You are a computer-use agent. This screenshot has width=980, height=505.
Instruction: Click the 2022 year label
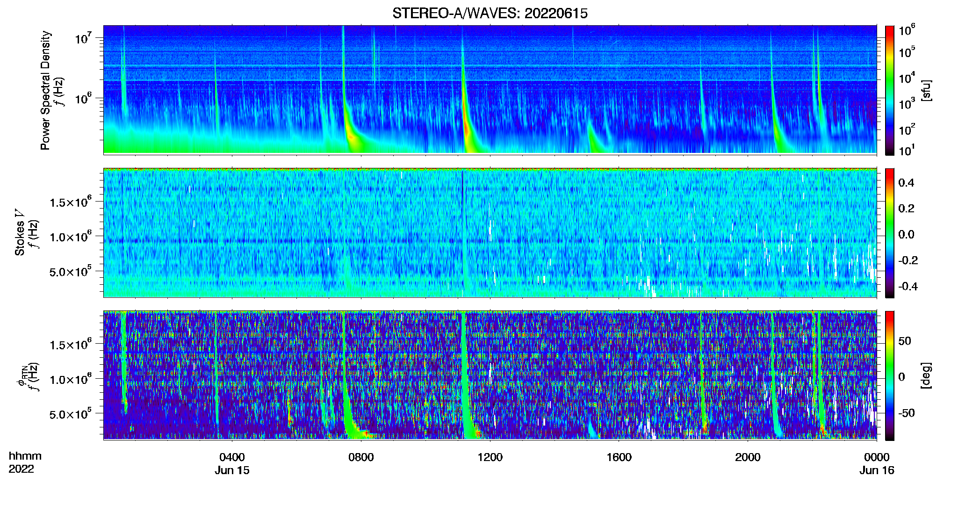click(x=22, y=469)
